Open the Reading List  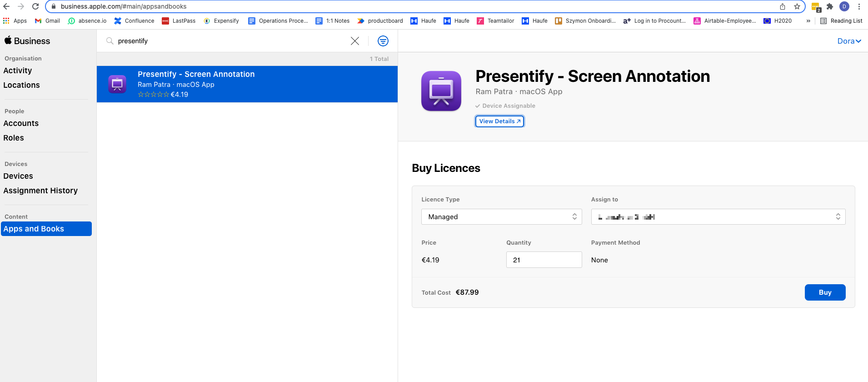pyautogui.click(x=841, y=21)
